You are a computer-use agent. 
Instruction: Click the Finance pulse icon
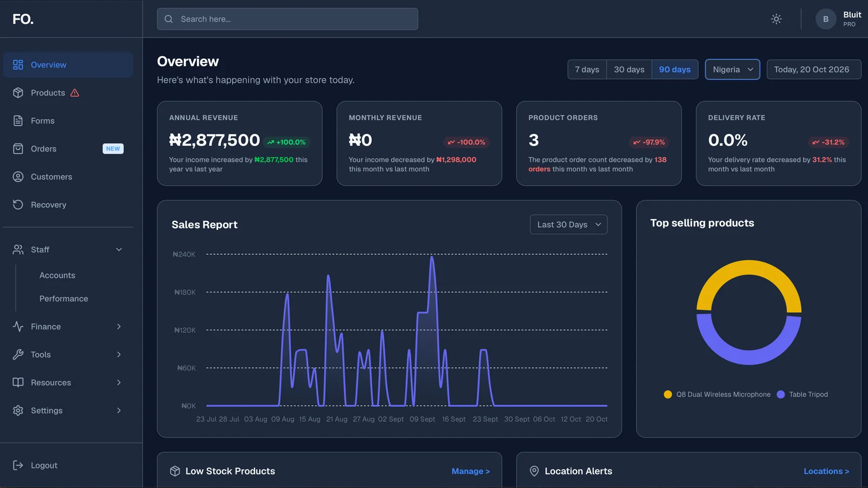pyautogui.click(x=18, y=326)
